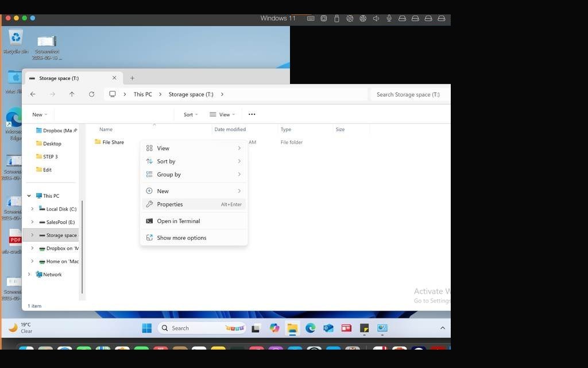Open the View submenu in the context menu
The image size is (588, 368).
click(x=194, y=148)
